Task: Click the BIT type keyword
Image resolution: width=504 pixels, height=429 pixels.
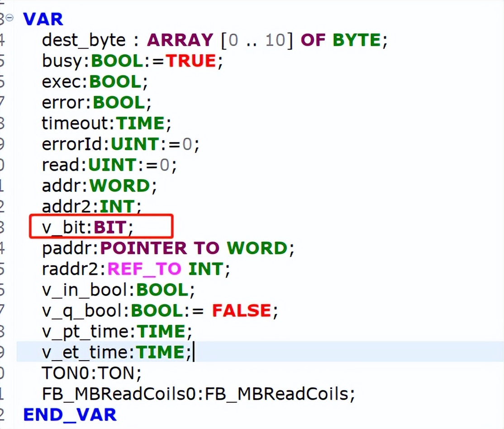Action: pos(110,227)
